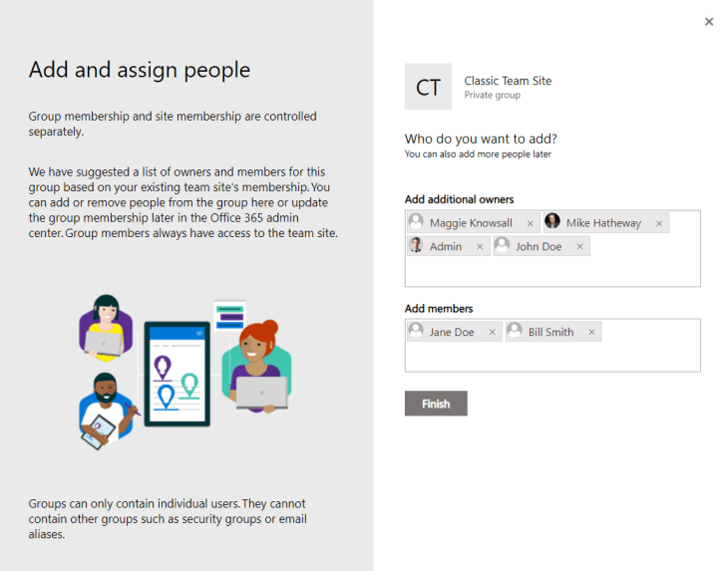728x571 pixels.
Task: Click Admin's profile picture avatar
Action: point(416,245)
